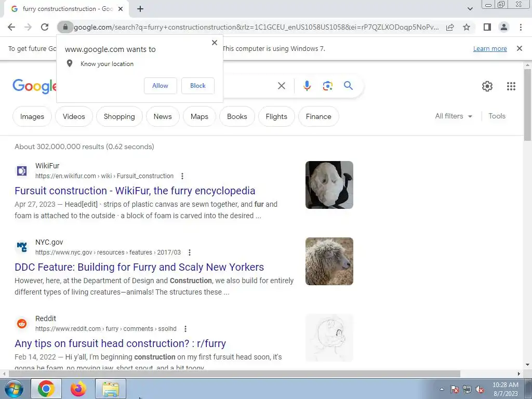Search by image with Google Lens

(x=327, y=86)
